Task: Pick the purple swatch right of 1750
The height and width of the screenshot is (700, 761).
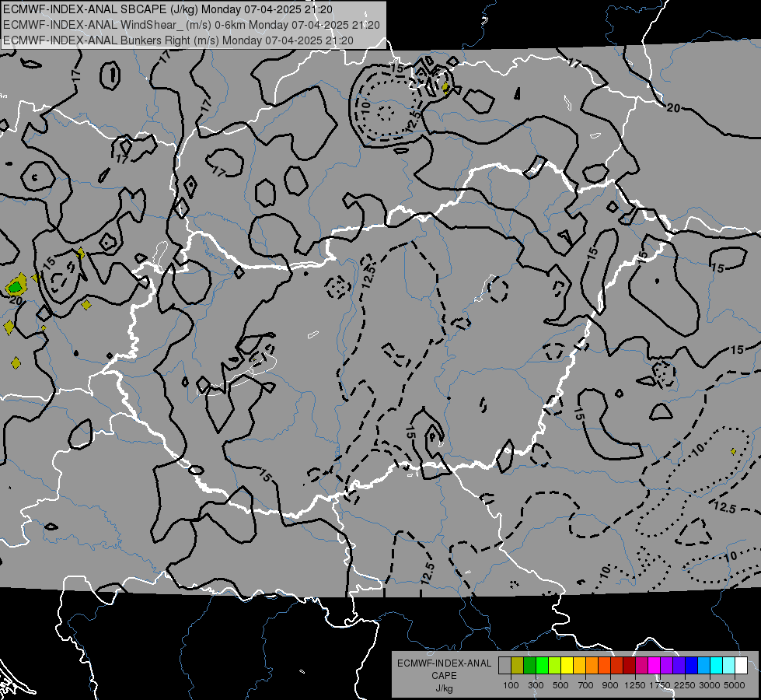Action: click(667, 666)
